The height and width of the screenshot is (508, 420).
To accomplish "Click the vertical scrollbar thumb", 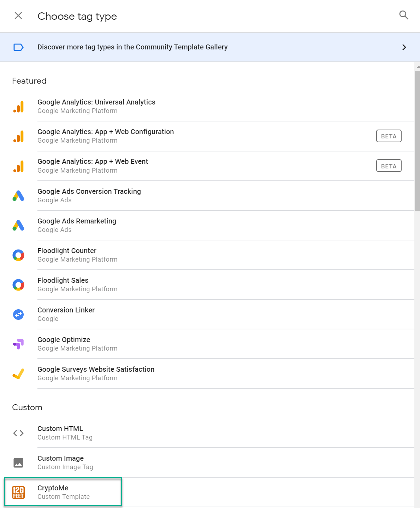I will 417,140.
